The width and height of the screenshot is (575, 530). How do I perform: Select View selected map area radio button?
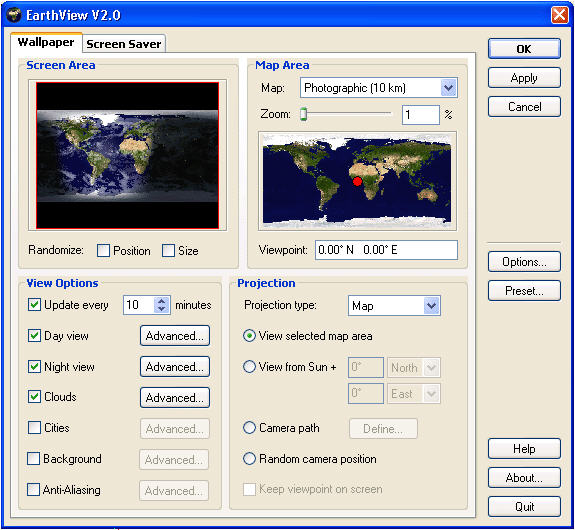click(x=249, y=336)
